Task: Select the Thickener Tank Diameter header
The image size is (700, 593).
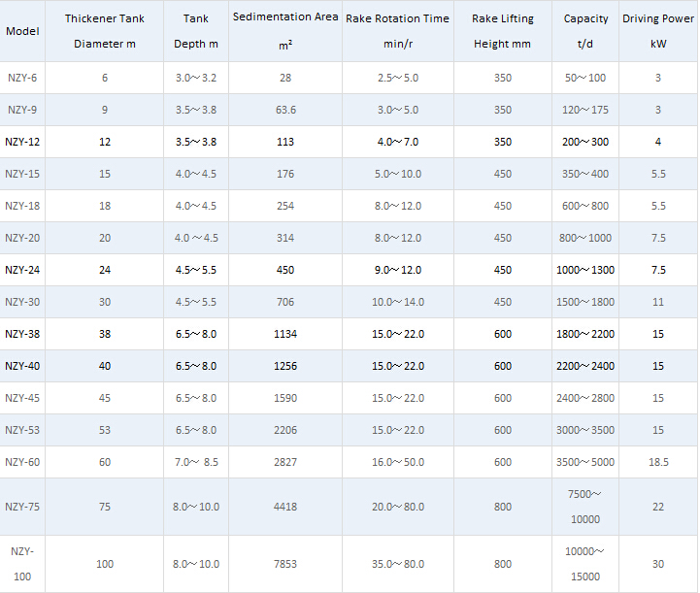Action: (104, 31)
